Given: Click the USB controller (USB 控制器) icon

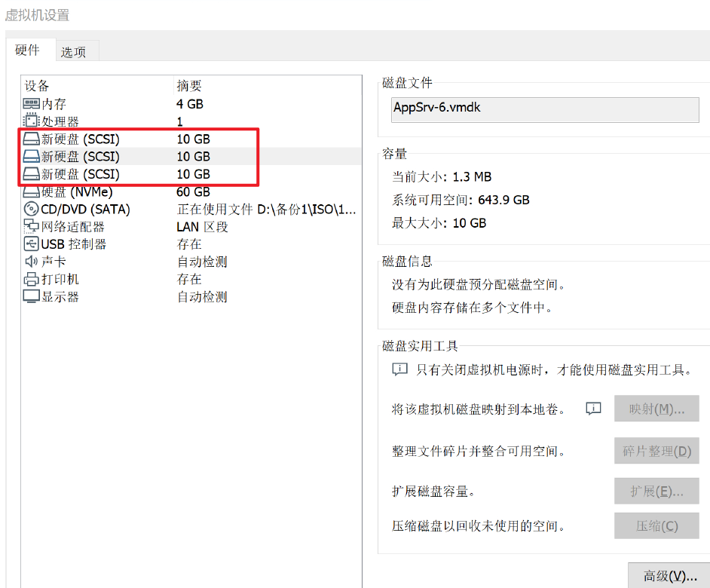Looking at the screenshot, I should pyautogui.click(x=31, y=243).
